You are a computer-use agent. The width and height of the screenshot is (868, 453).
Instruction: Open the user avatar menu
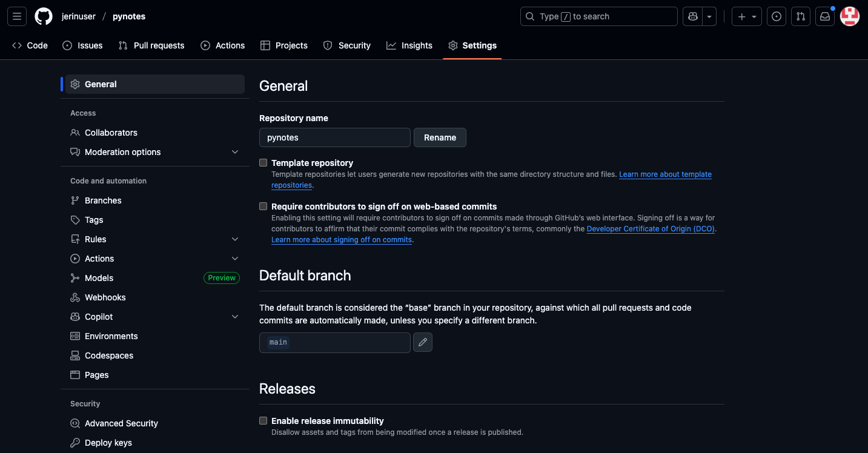(850, 16)
